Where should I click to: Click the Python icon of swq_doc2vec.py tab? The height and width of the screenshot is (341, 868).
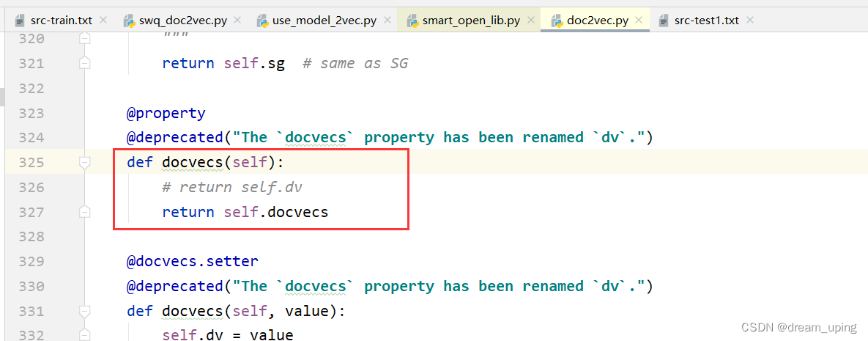pyautogui.click(x=130, y=21)
